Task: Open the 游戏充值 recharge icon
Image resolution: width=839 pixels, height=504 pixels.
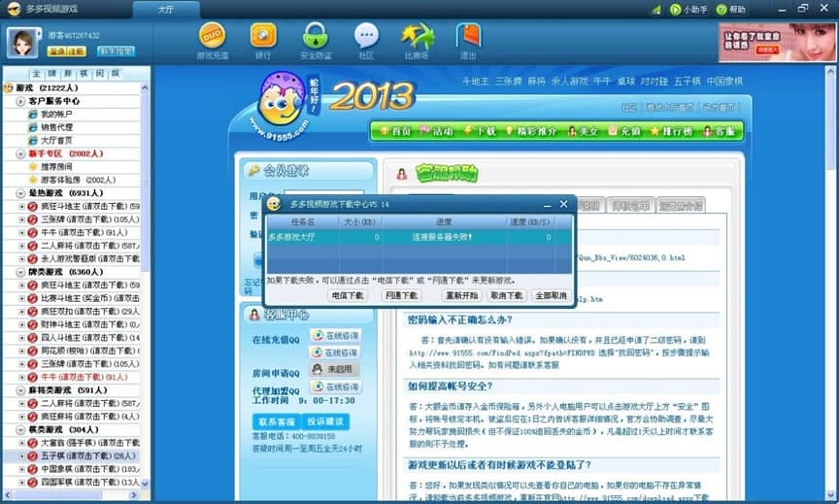Action: click(212, 36)
